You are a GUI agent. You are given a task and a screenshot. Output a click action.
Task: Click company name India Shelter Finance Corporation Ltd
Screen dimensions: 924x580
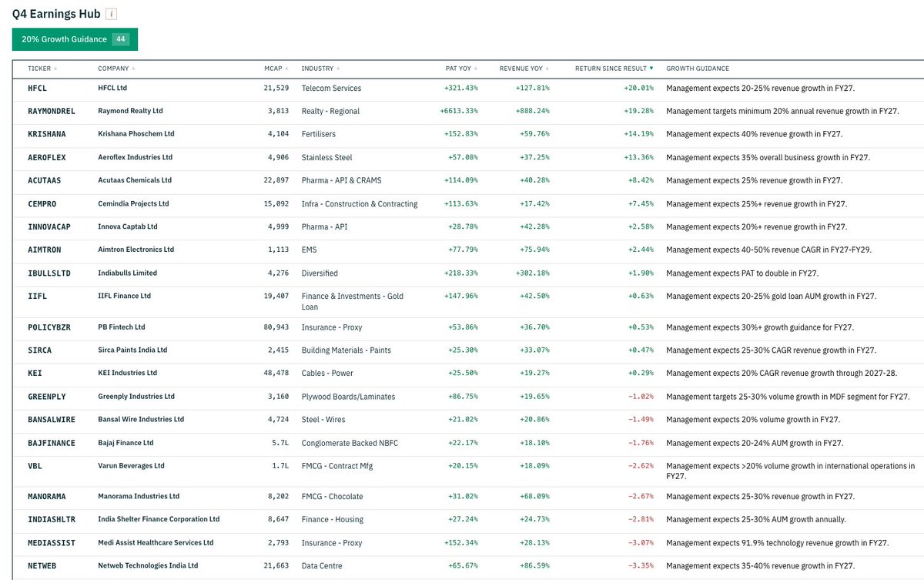click(159, 520)
